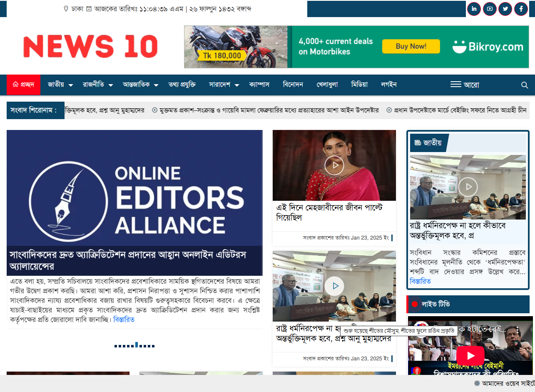
Task: Open the LinkedIn social icon
Action: tap(474, 9)
